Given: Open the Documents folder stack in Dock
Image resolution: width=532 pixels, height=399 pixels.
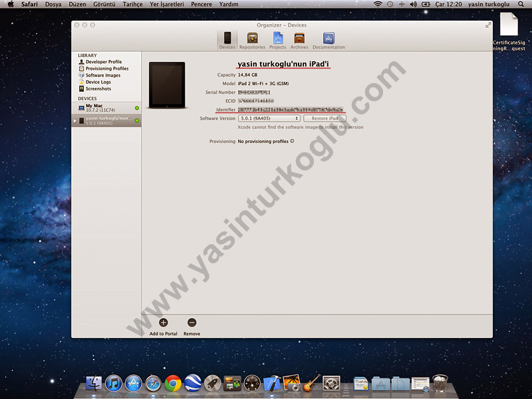Looking at the screenshot, I should [400, 384].
